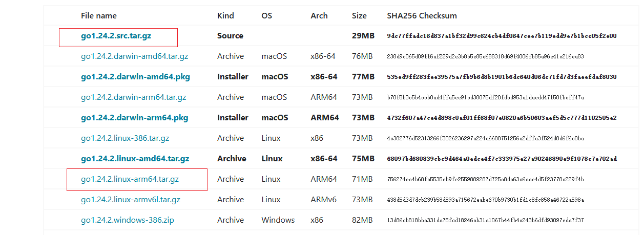Viewport: 644px width, 235px height.
Task: Get the go1.24.2.darwin-arm64.pkg installer
Action: [134, 118]
